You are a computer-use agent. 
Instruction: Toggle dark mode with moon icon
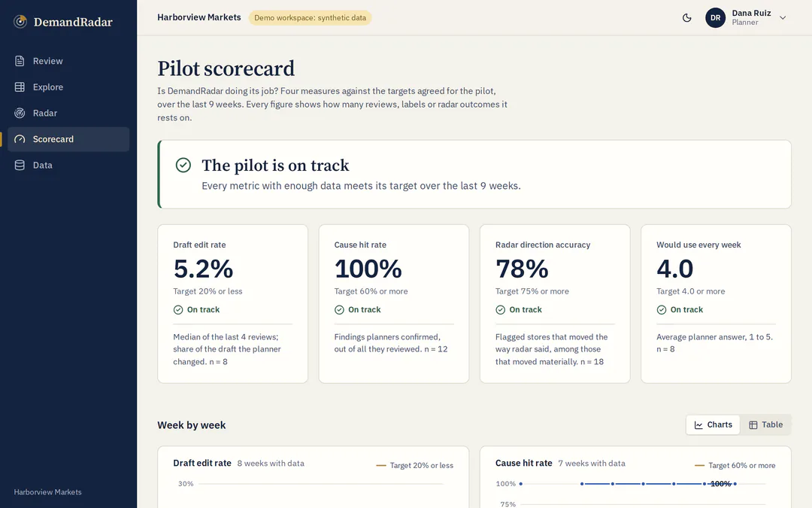[686, 17]
